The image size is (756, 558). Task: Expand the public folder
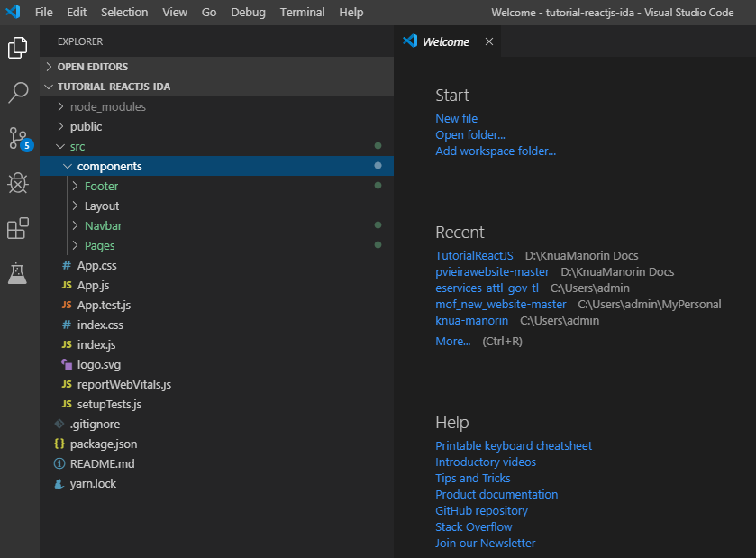tap(216, 126)
